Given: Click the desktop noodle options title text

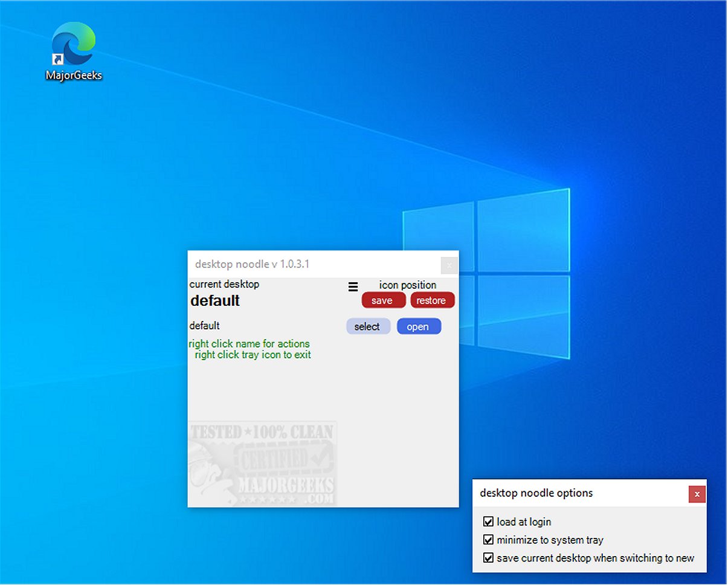Looking at the screenshot, I should (x=536, y=493).
